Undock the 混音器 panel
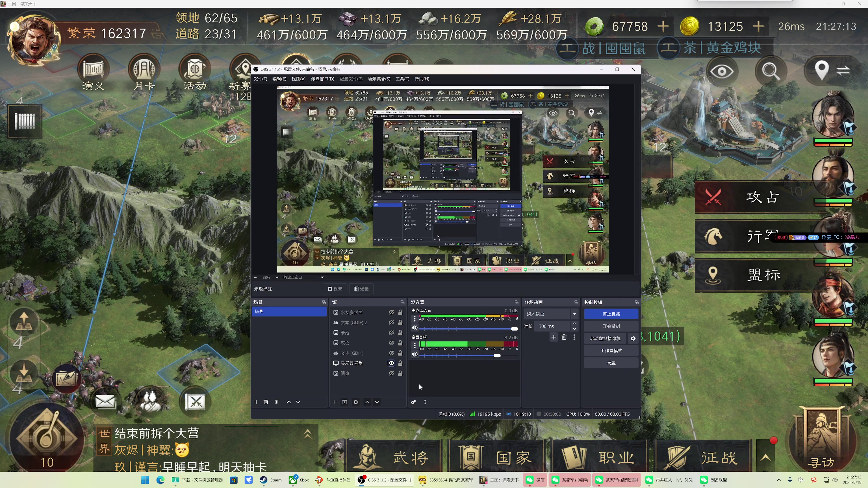The height and width of the screenshot is (488, 868). pos(516,302)
